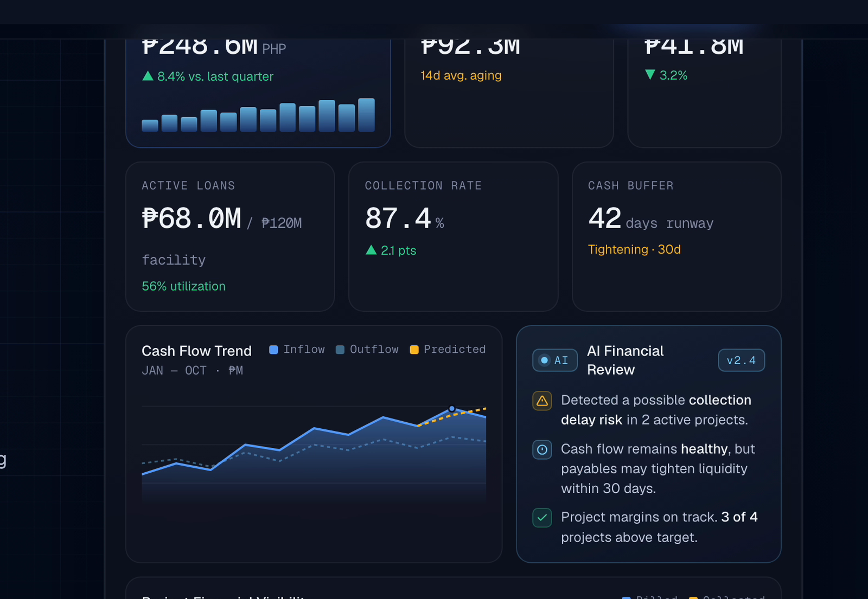Click the Predicted legend label

(x=455, y=350)
